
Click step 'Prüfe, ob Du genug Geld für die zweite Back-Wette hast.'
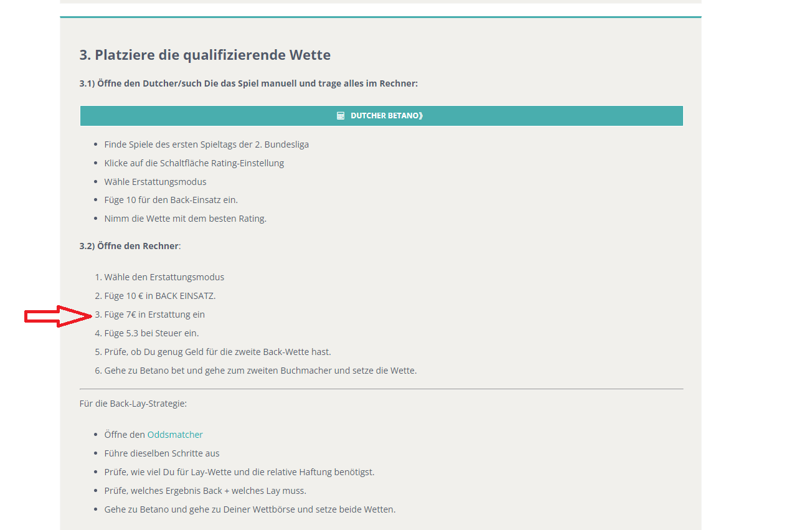coord(218,352)
